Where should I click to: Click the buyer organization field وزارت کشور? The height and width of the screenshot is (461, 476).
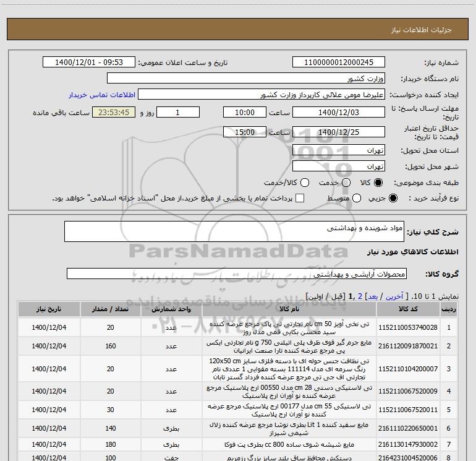coord(246,78)
